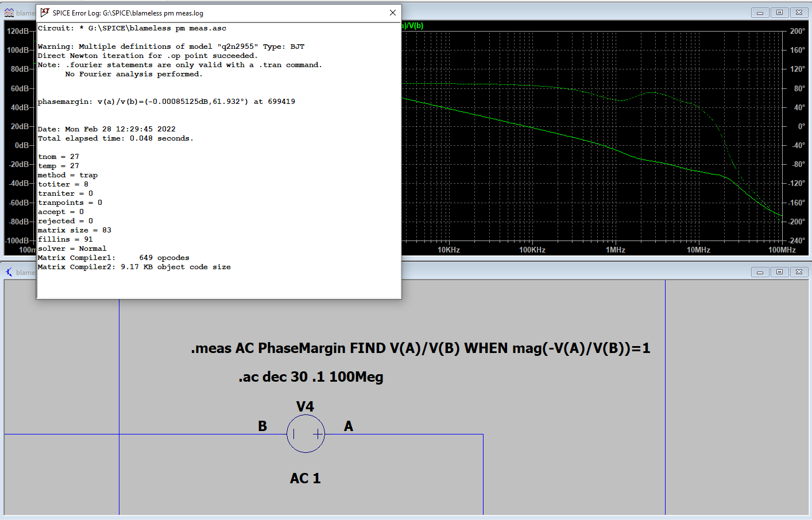Click the phasemargin result line in the log
The width and height of the screenshot is (812, 520).
pyautogui.click(x=167, y=102)
